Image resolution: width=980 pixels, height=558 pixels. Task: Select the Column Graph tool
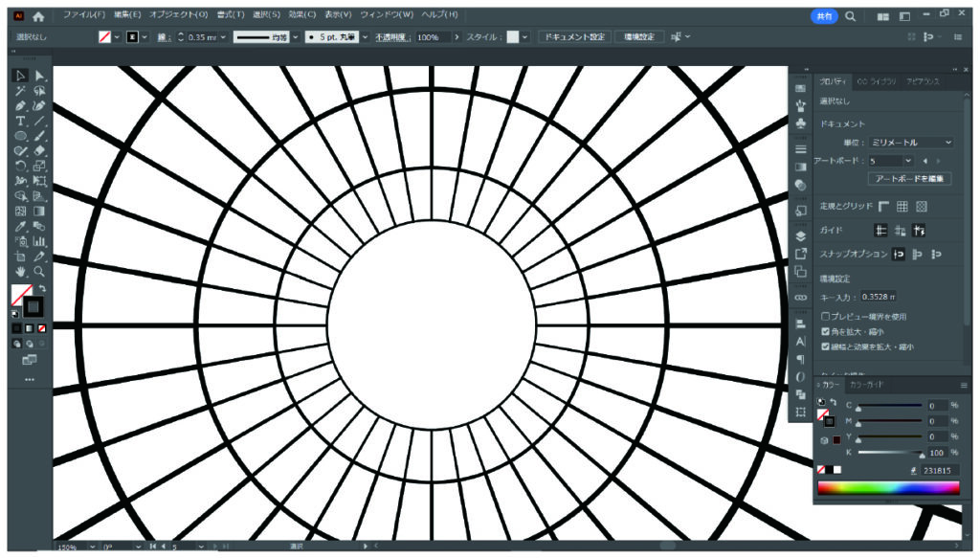(39, 241)
